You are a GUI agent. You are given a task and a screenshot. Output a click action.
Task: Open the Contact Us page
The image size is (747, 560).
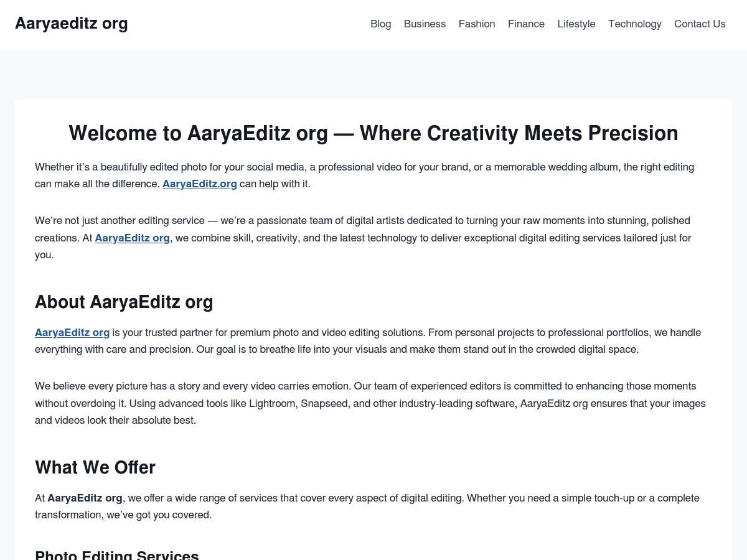[x=700, y=24]
